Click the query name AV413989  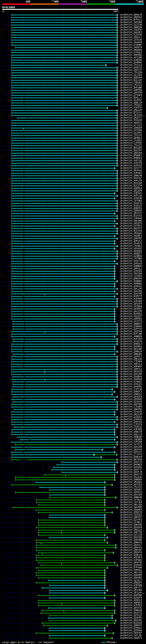click(x=8, y=7)
